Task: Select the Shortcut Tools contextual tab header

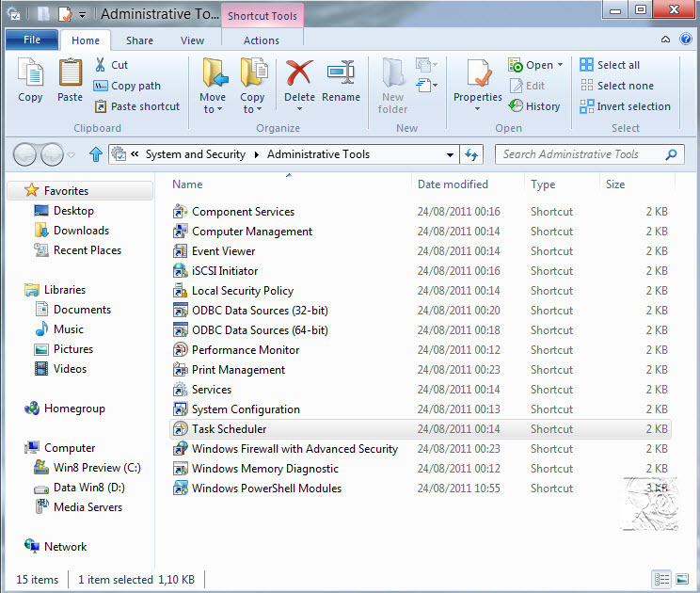Action: pos(262,16)
